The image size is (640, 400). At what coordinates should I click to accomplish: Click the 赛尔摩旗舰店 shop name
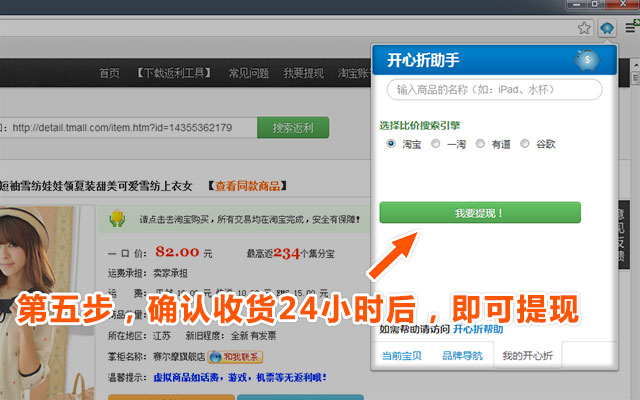(179, 357)
